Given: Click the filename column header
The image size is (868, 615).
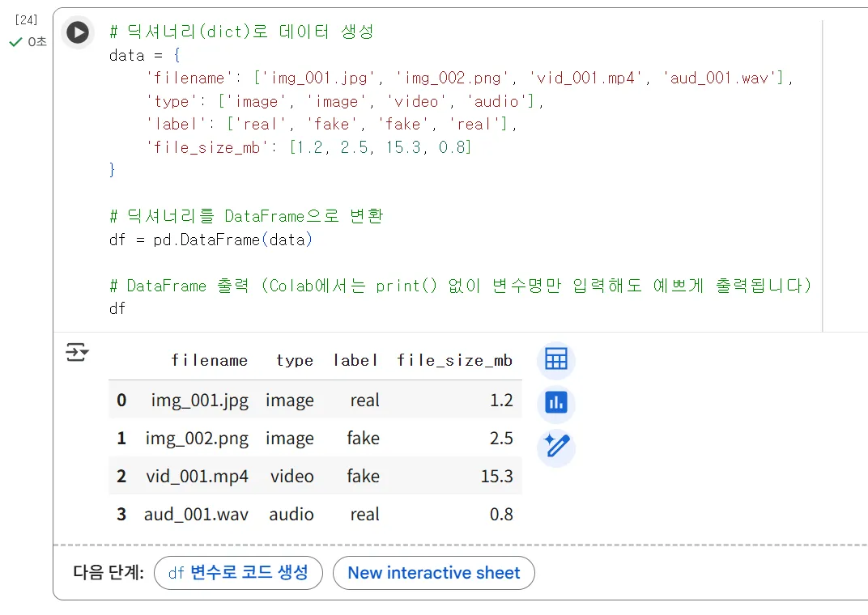Looking at the screenshot, I should point(209,361).
